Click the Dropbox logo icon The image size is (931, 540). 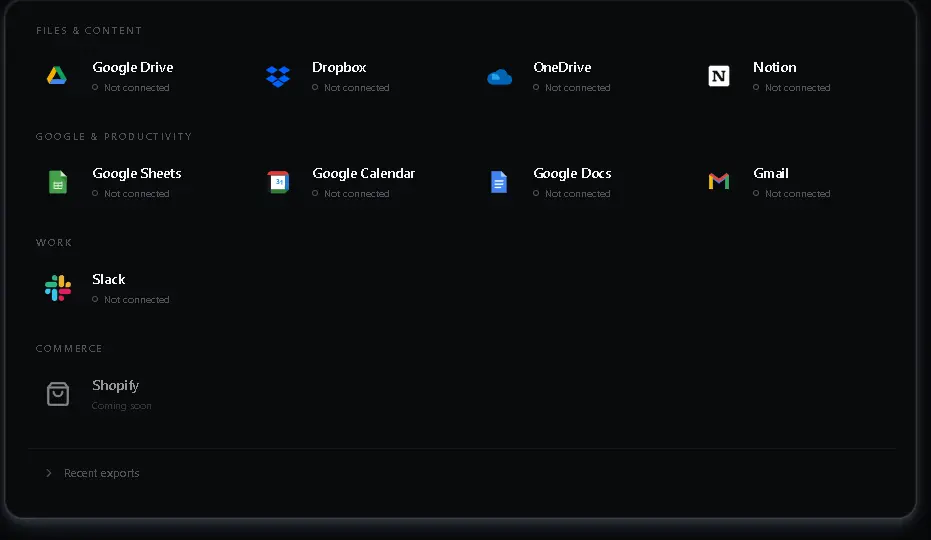[x=278, y=76]
